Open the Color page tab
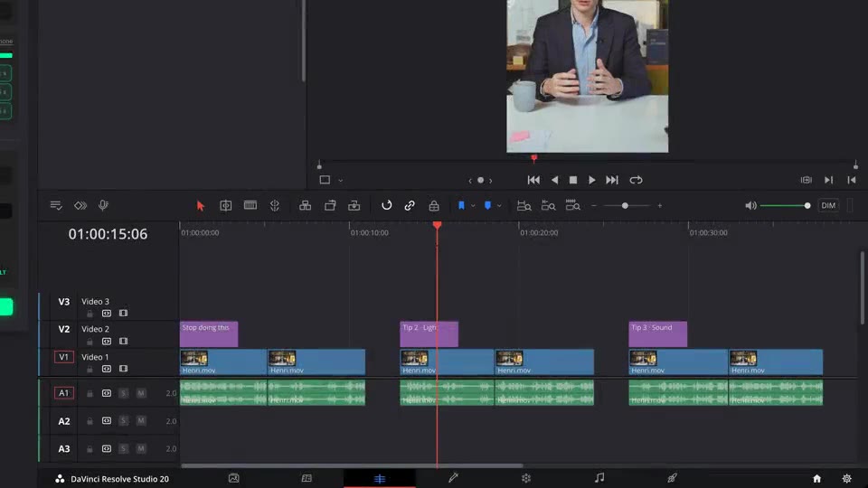 click(x=526, y=478)
